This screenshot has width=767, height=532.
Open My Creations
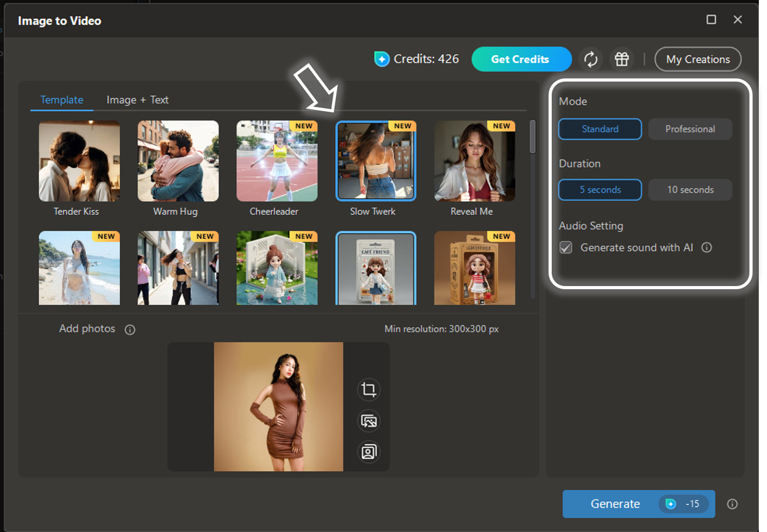coord(698,59)
